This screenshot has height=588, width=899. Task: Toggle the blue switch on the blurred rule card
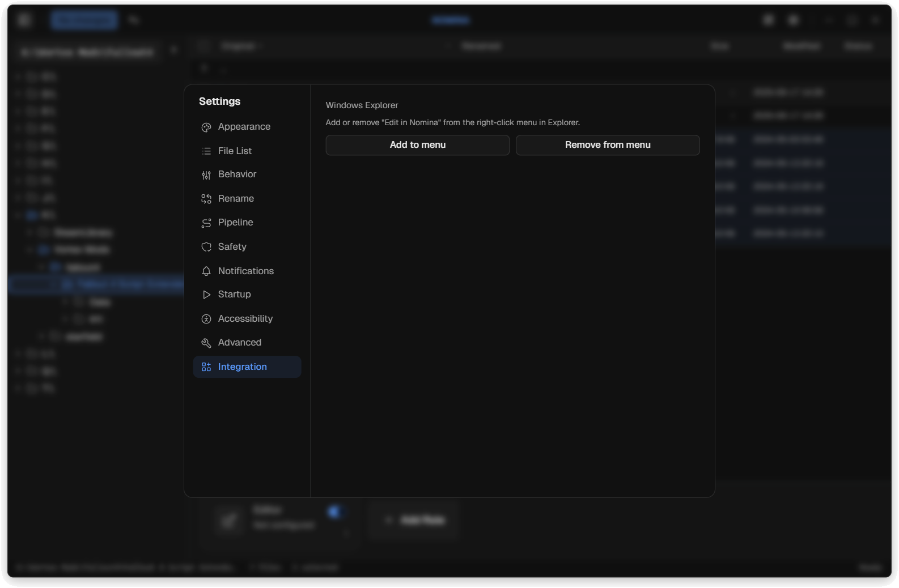[x=335, y=512]
